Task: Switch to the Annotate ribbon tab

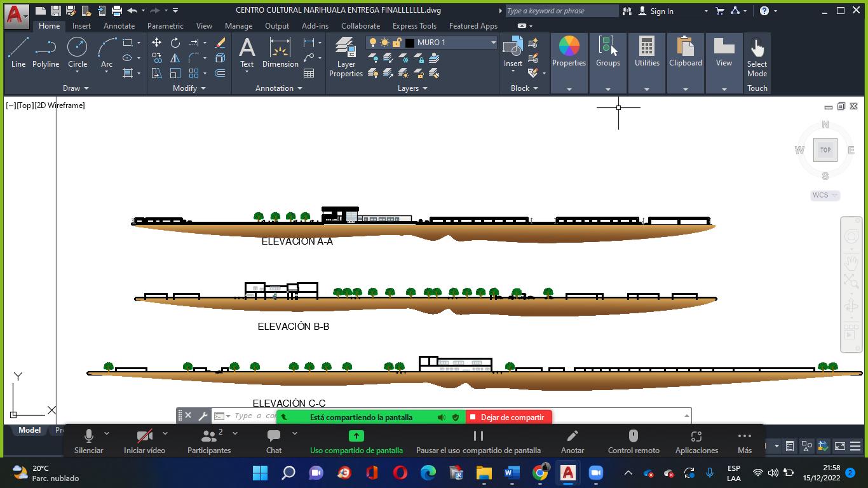Action: click(119, 26)
